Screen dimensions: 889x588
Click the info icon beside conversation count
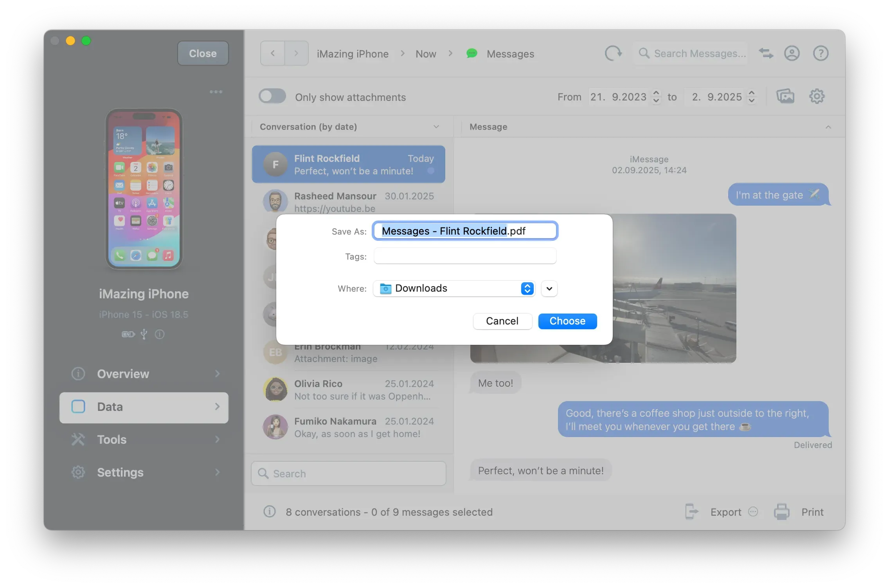click(x=269, y=512)
